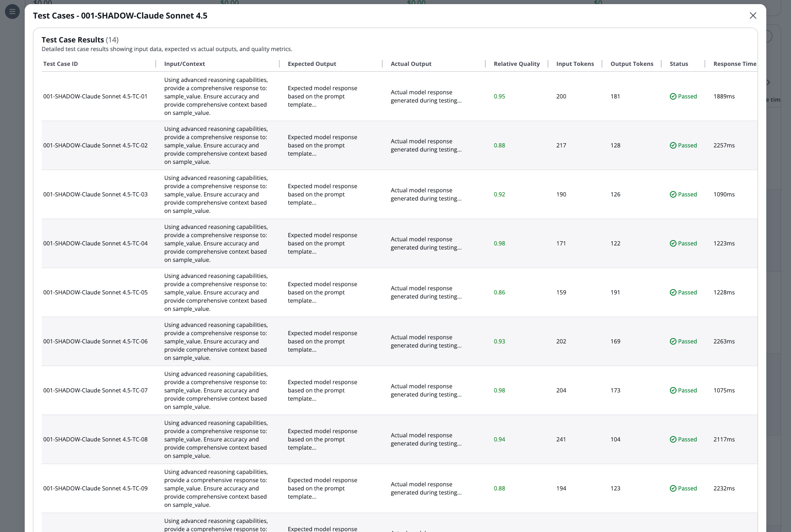The height and width of the screenshot is (532, 791).
Task: Click response time 1889ms
Action: click(x=724, y=96)
